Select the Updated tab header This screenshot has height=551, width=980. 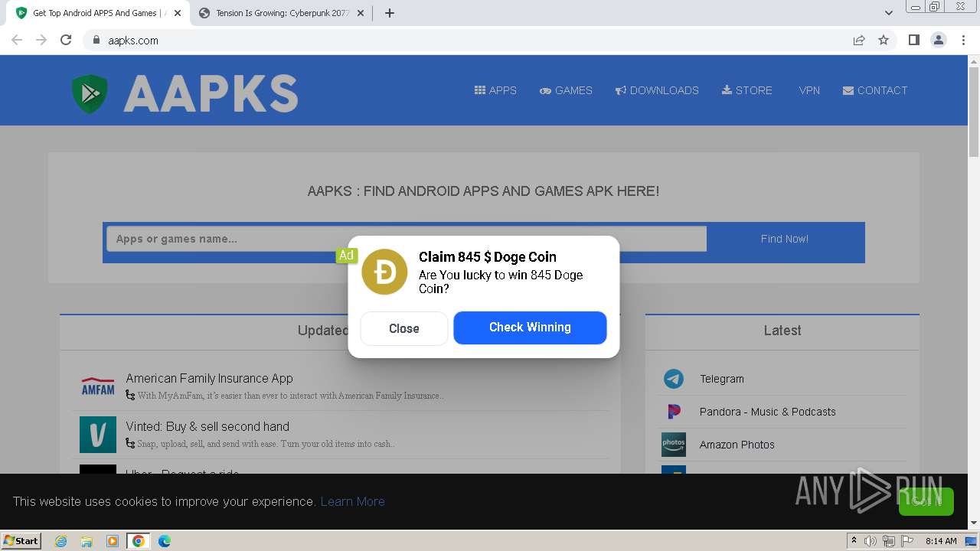click(x=324, y=331)
